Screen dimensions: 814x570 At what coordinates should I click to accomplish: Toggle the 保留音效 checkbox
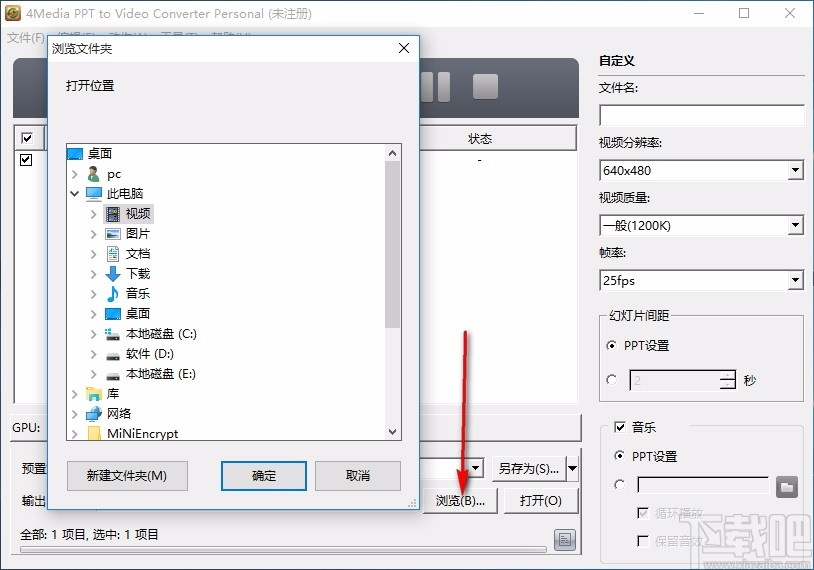tap(643, 541)
